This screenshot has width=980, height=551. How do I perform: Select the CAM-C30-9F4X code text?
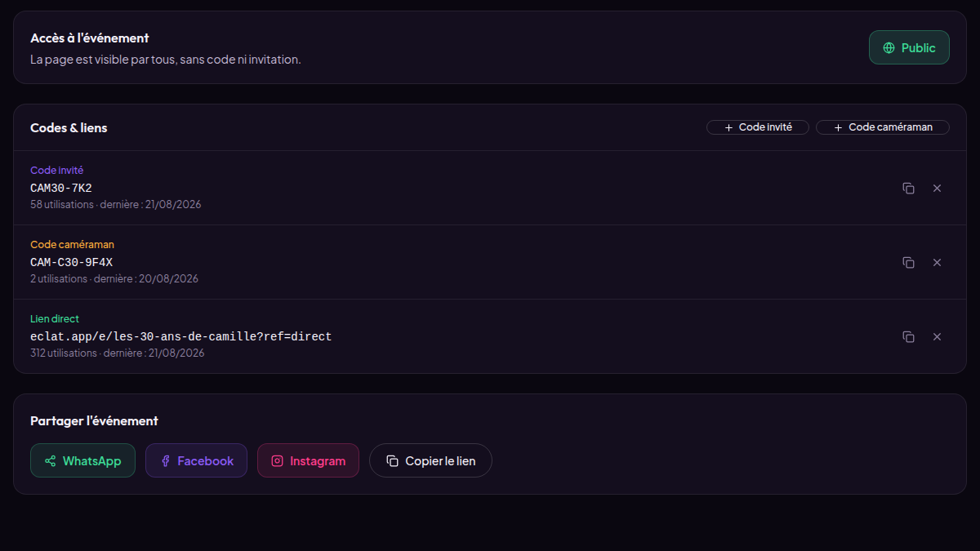pos(71,262)
